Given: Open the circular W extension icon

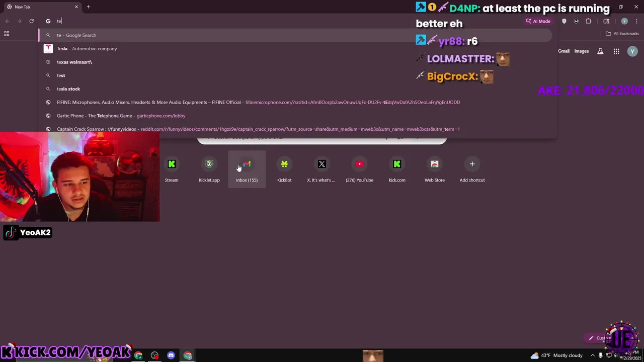Looking at the screenshot, I should pyautogui.click(x=576, y=21).
